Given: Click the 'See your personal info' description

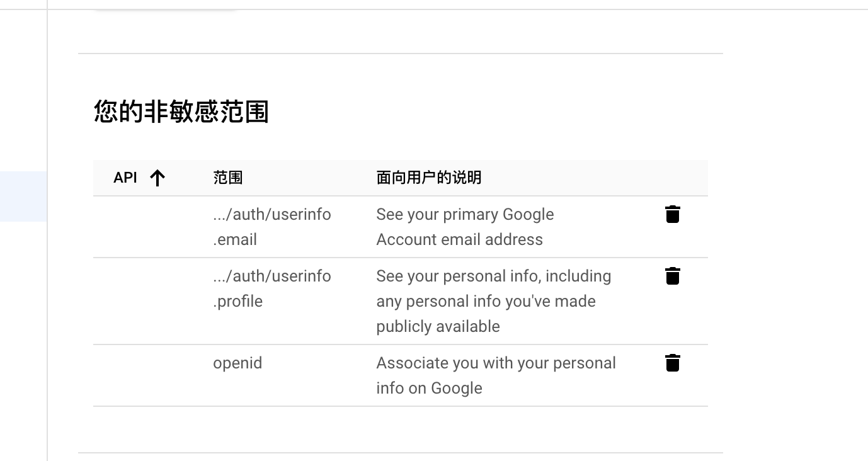Looking at the screenshot, I should [493, 276].
